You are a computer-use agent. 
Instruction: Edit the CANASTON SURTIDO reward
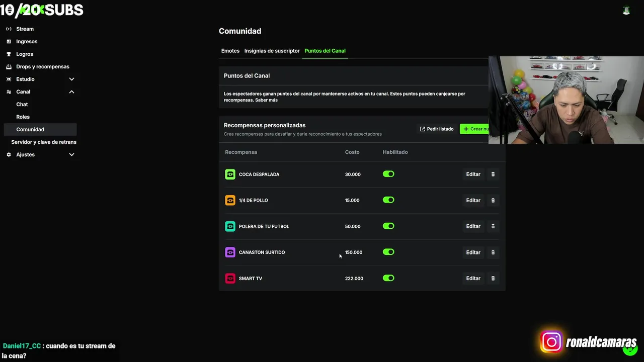coord(473,252)
